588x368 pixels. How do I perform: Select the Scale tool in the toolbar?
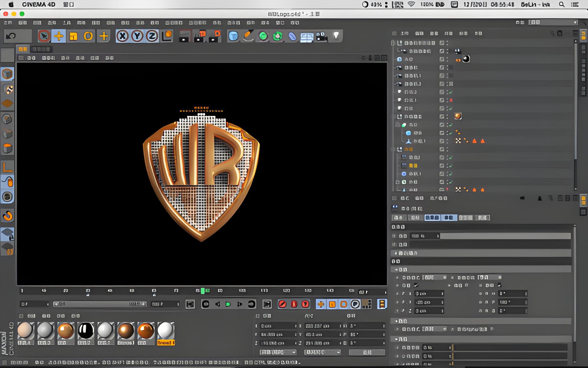click(73, 35)
